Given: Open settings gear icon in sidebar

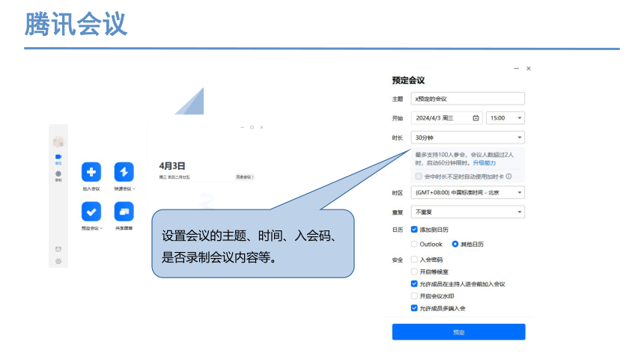Looking at the screenshot, I should coord(58,262).
